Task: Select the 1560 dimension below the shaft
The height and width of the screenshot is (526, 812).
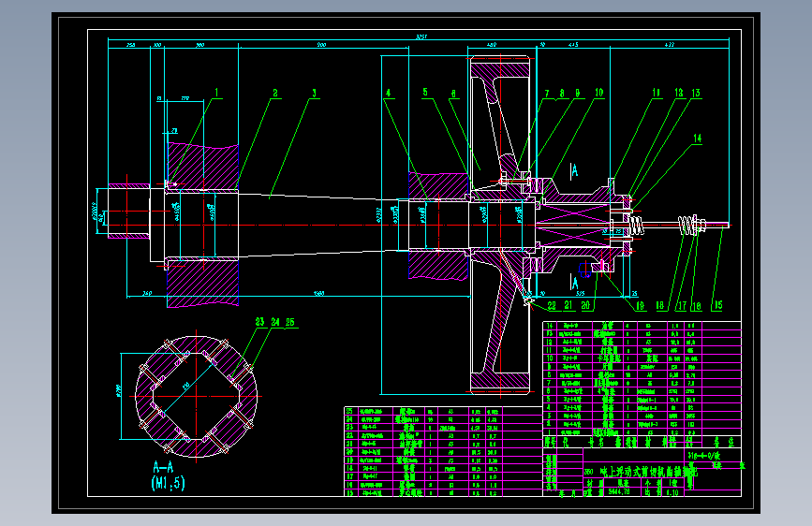Action: click(x=319, y=294)
